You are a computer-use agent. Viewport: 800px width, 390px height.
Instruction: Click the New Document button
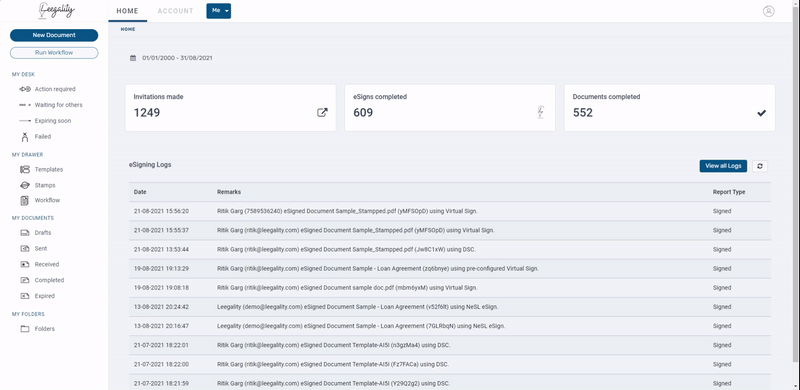coord(54,35)
